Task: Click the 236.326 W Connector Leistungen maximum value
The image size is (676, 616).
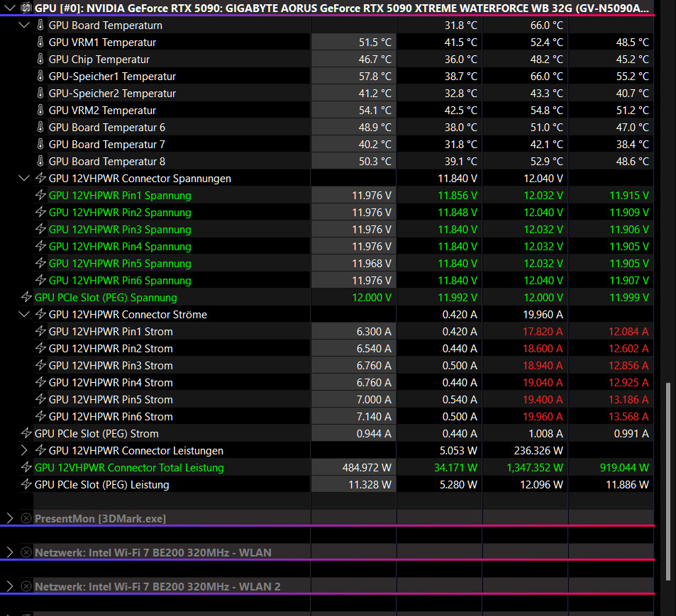Action: pos(538,451)
